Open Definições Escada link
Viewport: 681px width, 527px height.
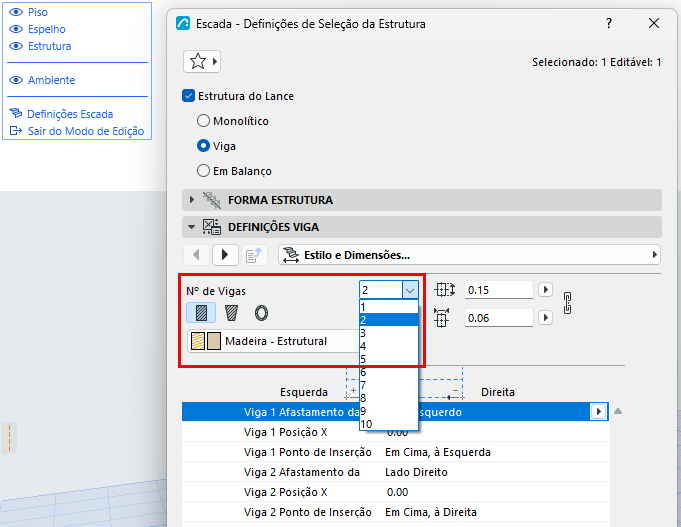(x=70, y=114)
